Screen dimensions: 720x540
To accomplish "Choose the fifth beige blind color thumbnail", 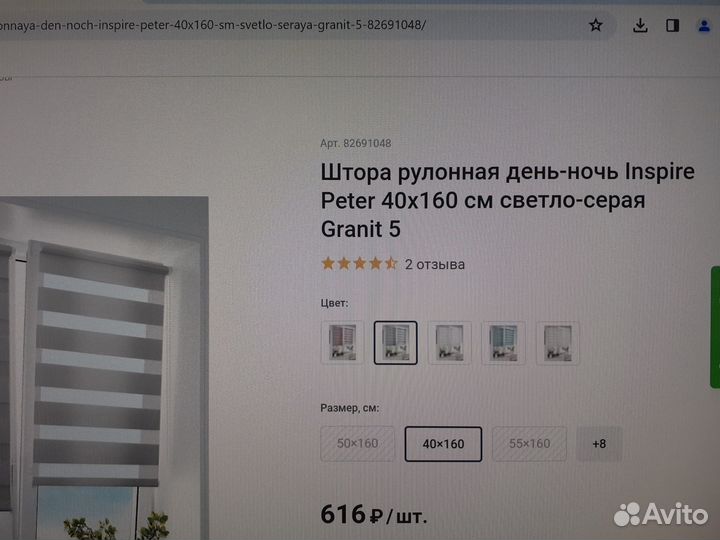I will point(557,343).
